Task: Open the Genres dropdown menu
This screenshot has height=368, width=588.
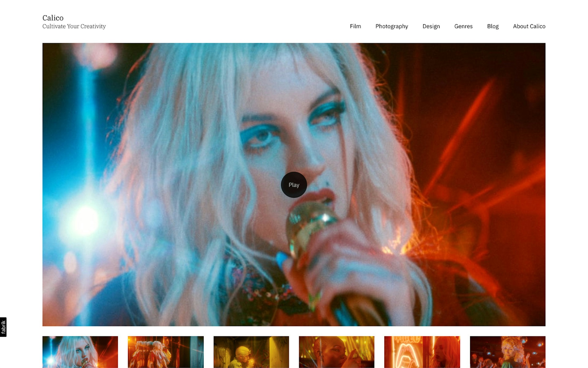Action: tap(463, 26)
